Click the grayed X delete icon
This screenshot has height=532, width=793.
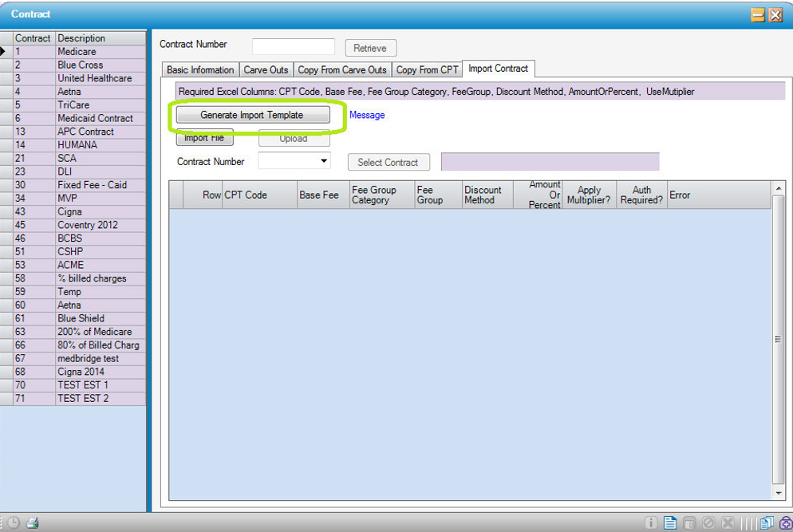coord(727,523)
